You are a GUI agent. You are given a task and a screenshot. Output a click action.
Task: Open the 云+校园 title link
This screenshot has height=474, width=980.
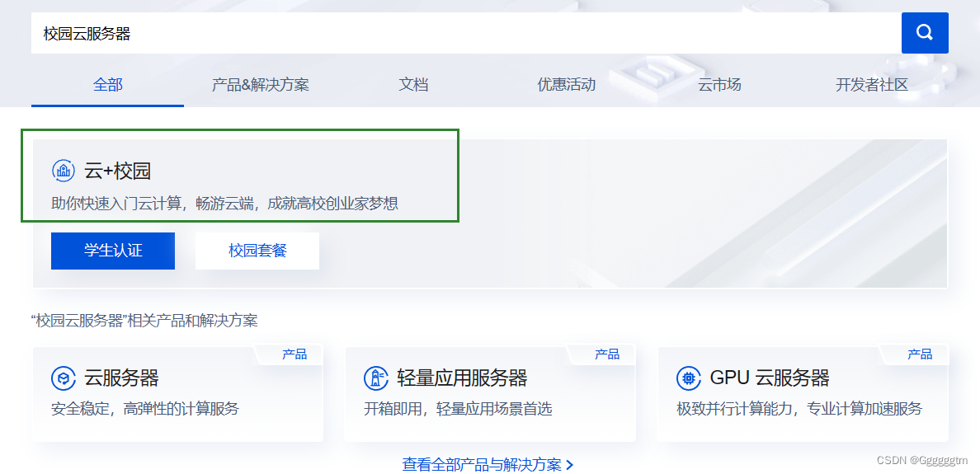point(117,170)
